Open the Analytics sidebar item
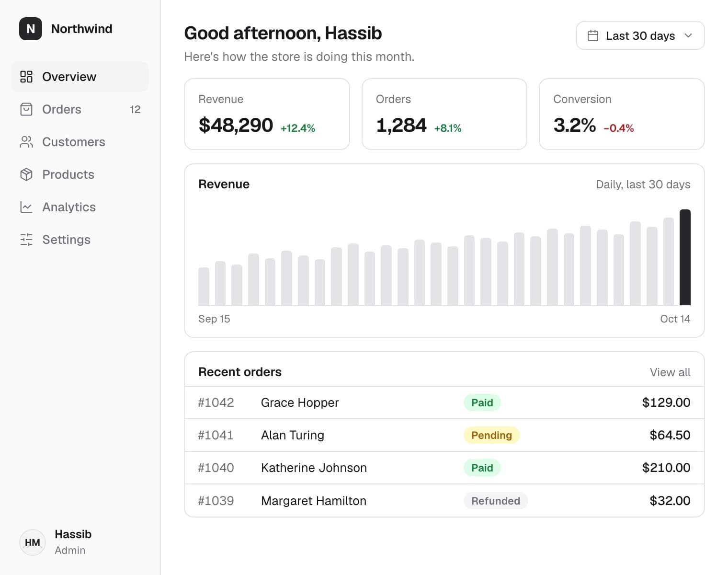This screenshot has width=728, height=575. coord(80,207)
